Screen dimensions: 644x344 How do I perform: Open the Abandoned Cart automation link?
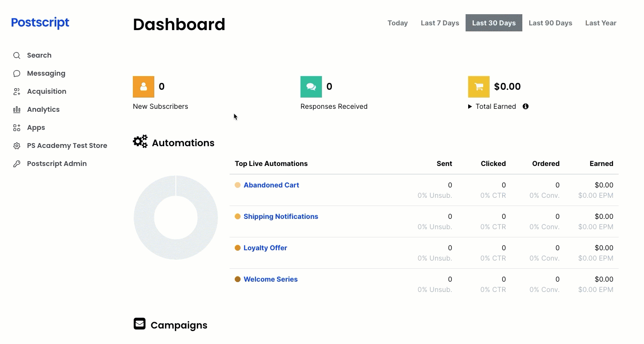271,185
